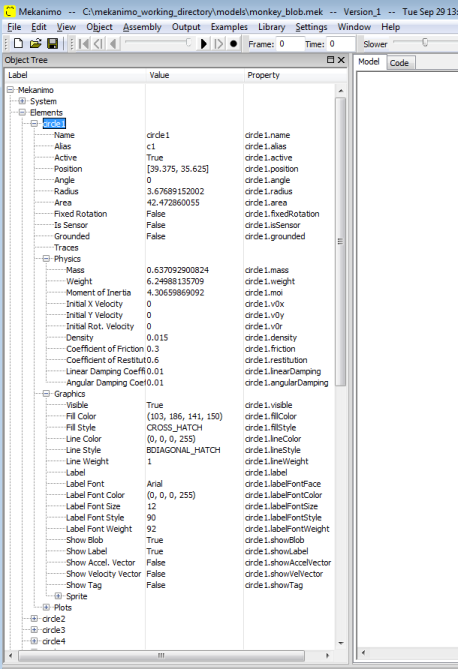Open the Object menu
Image resolution: width=458 pixels, height=669 pixels.
tap(99, 27)
